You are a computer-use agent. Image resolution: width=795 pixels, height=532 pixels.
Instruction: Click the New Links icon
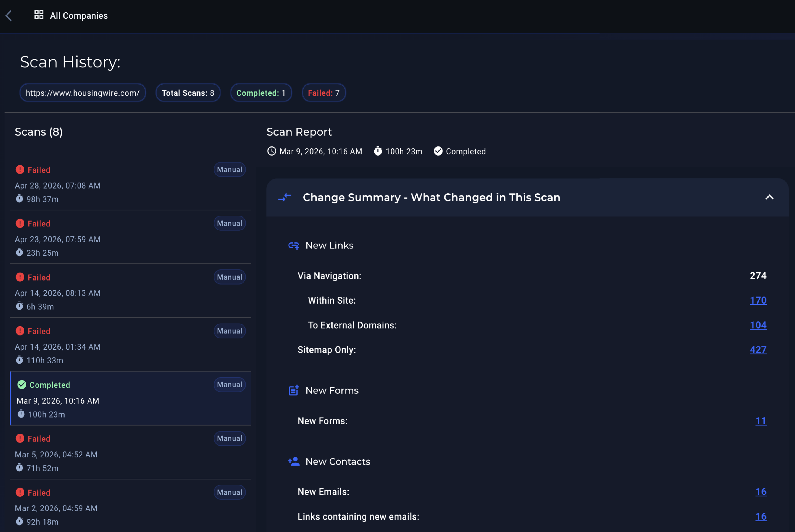click(294, 245)
